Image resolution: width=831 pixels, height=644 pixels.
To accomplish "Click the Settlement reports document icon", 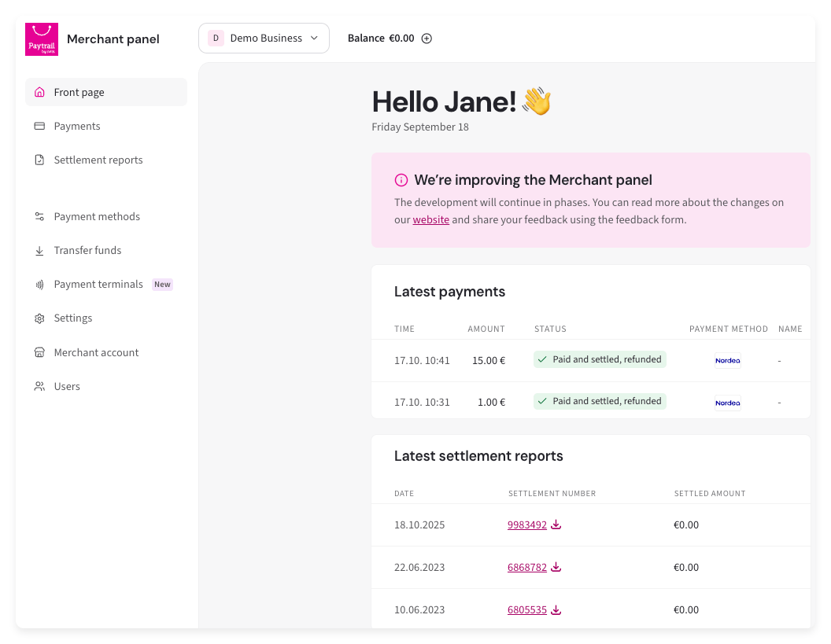I will (39, 160).
